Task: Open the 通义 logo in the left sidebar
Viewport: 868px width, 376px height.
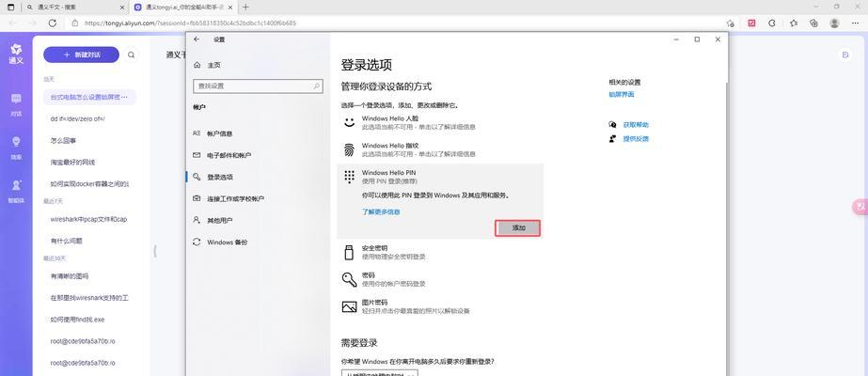Action: tap(16, 55)
